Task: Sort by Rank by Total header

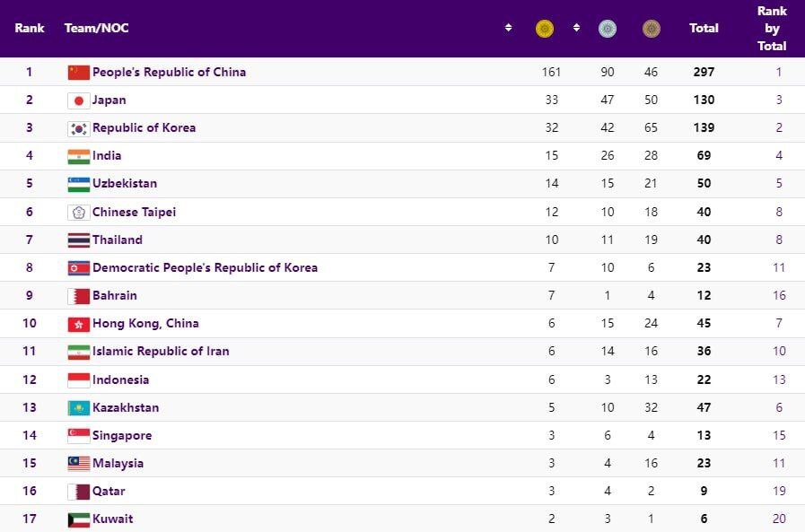Action: [x=772, y=29]
